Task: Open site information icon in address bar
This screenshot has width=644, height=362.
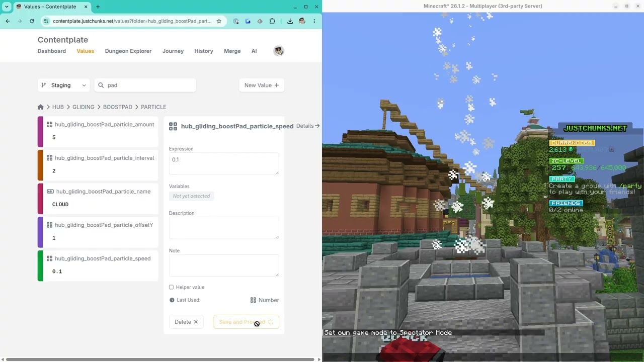Action: (x=46, y=21)
